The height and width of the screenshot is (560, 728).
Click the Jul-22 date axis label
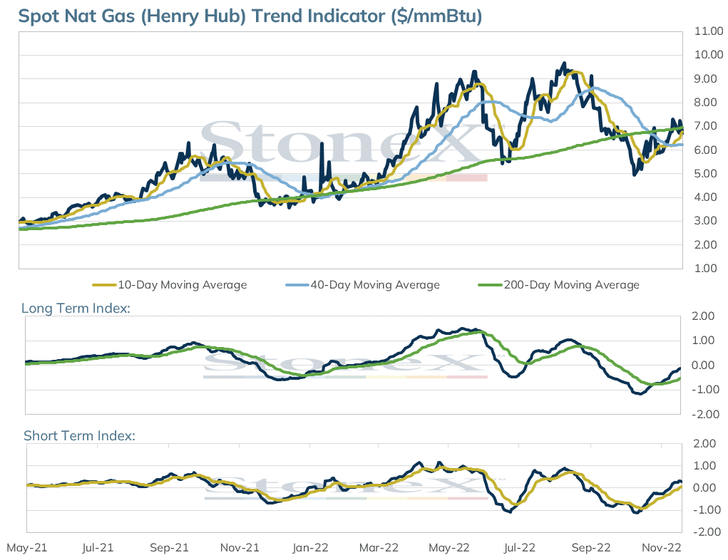(520, 548)
